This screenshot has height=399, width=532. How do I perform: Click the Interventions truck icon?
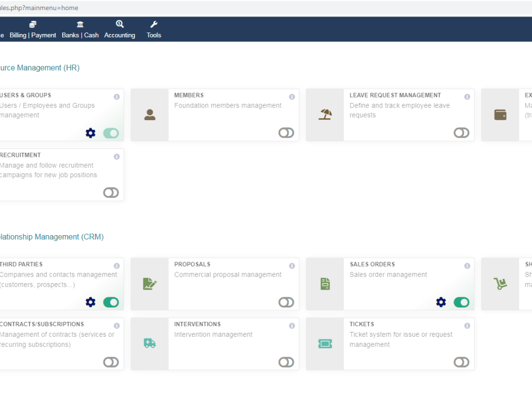pyautogui.click(x=149, y=344)
